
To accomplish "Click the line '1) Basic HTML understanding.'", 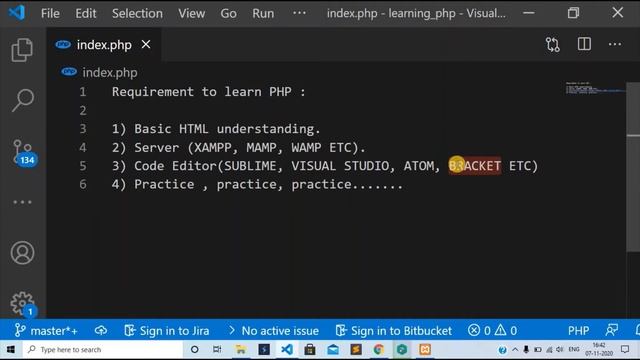I will (x=216, y=129).
